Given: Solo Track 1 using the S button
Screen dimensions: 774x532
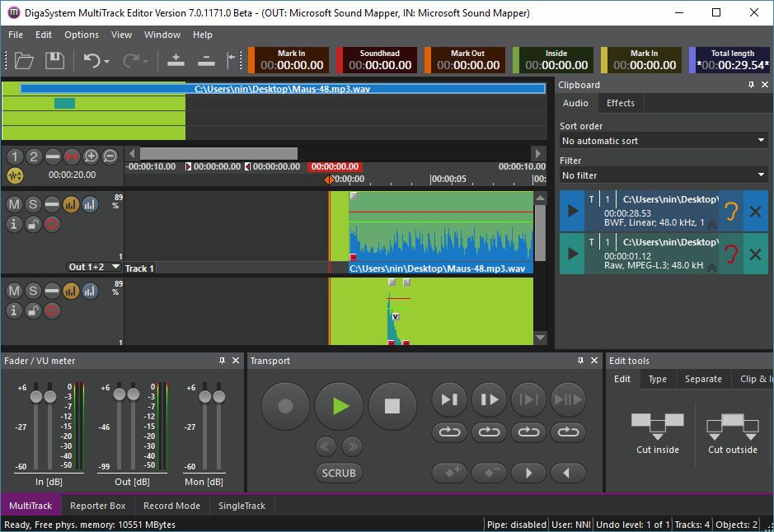Looking at the screenshot, I should pos(33,203).
